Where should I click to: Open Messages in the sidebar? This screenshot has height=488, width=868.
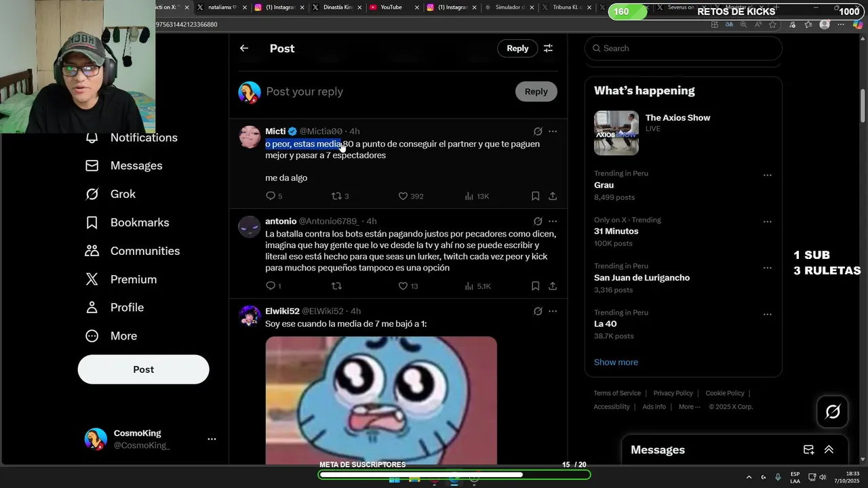[x=124, y=165]
